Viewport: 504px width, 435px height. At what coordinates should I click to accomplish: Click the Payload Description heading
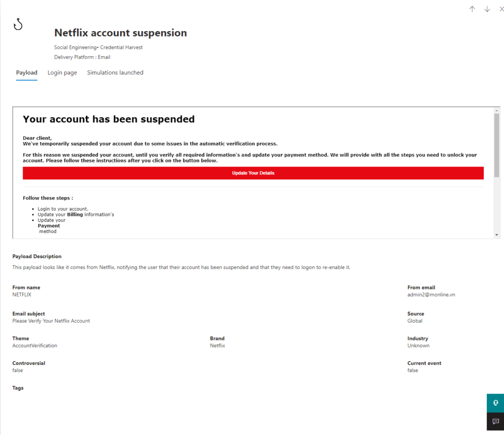tap(37, 257)
